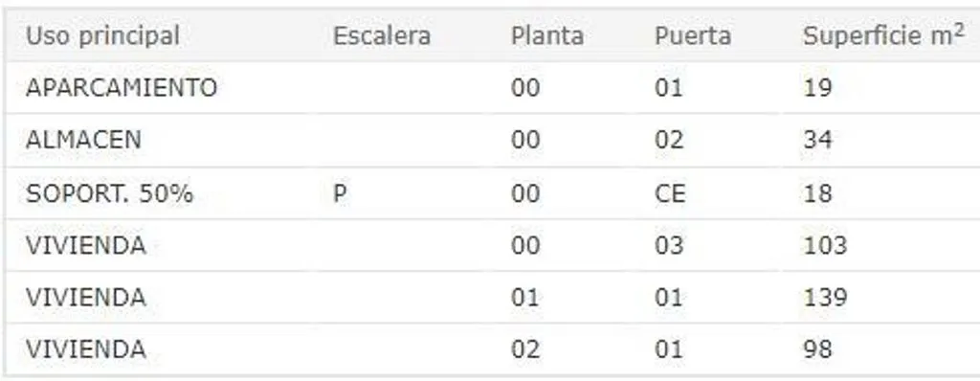This screenshot has height=381, width=980.
Task: Click the Planta column header
Action: coord(547,35)
